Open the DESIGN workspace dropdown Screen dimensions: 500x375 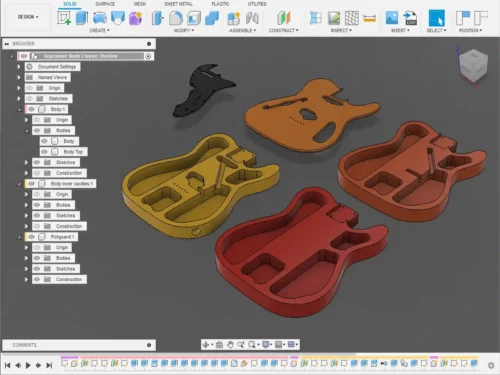28,17
